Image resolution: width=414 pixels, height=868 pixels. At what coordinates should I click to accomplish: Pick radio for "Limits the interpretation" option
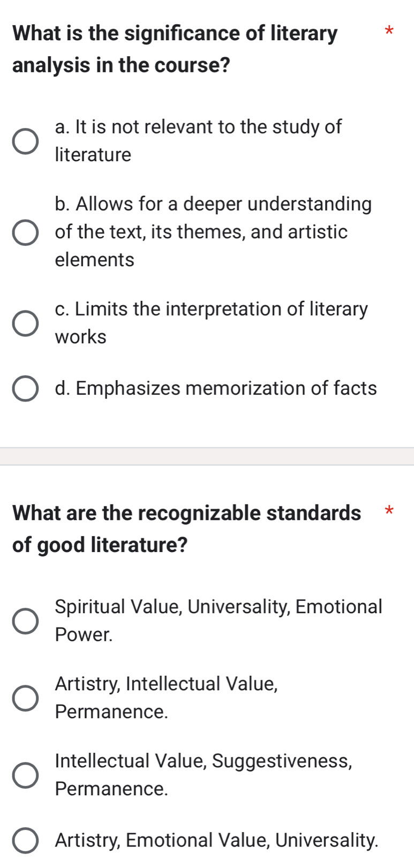[x=25, y=323]
